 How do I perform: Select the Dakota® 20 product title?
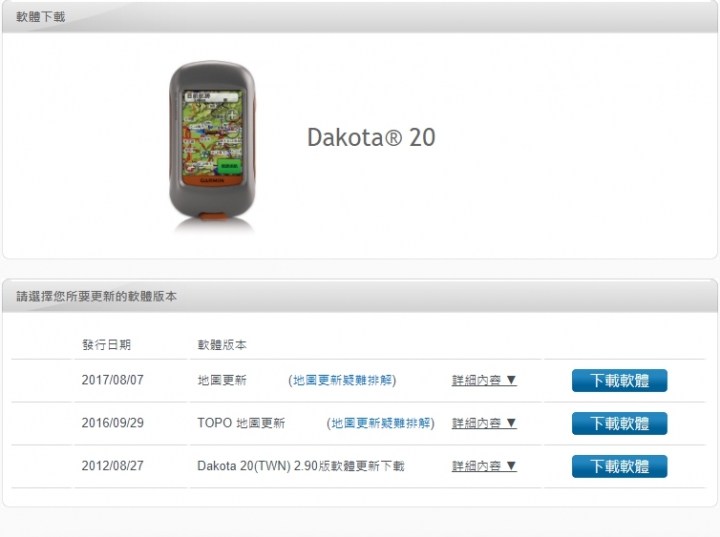click(x=371, y=137)
